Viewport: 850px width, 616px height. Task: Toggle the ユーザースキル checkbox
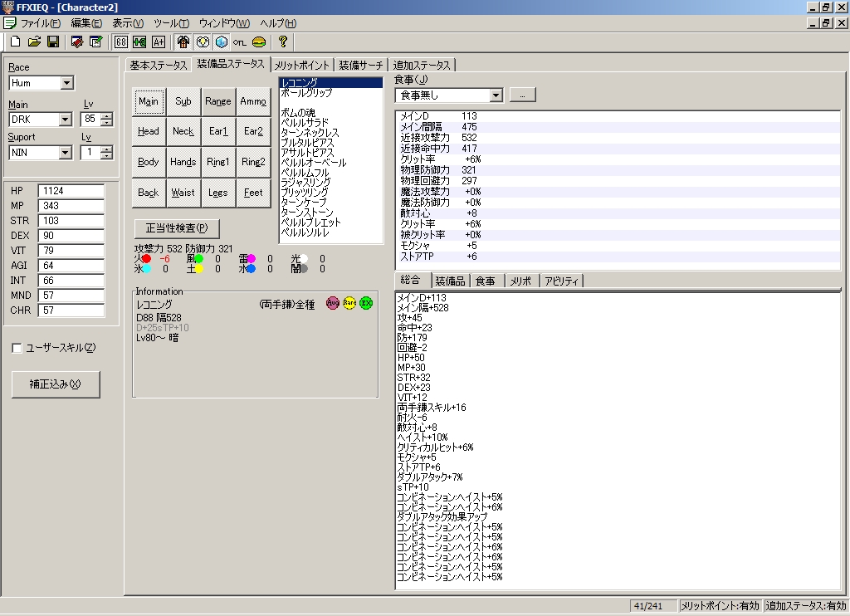click(17, 348)
